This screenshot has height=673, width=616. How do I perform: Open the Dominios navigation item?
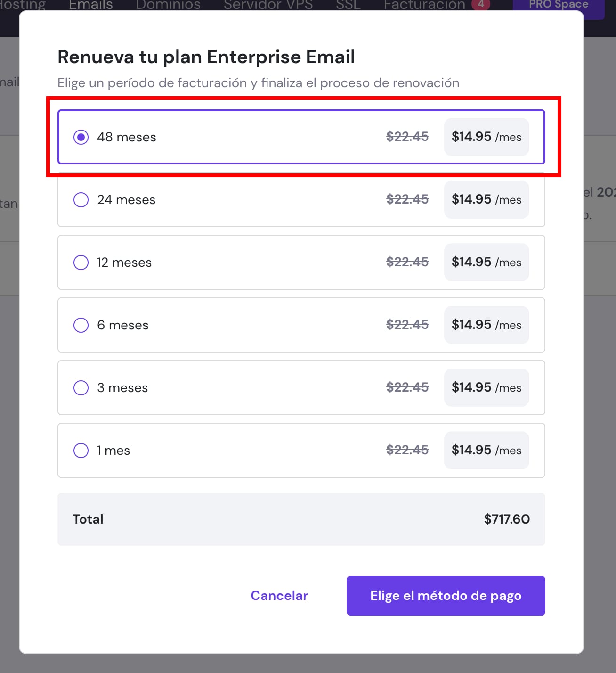click(x=168, y=5)
